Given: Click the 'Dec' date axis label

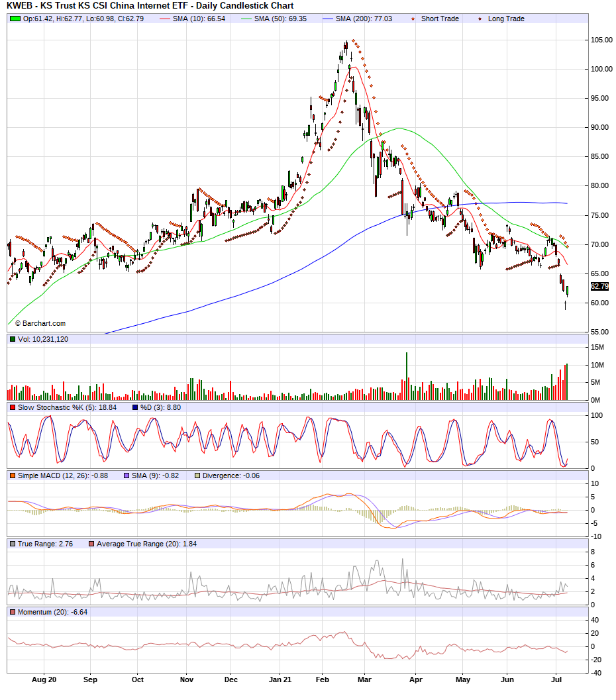Looking at the screenshot, I should (x=231, y=680).
